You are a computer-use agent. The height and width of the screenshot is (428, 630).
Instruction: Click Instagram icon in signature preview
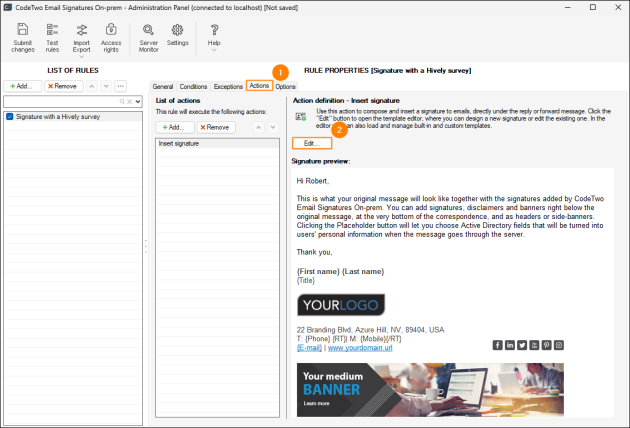pyautogui.click(x=558, y=345)
